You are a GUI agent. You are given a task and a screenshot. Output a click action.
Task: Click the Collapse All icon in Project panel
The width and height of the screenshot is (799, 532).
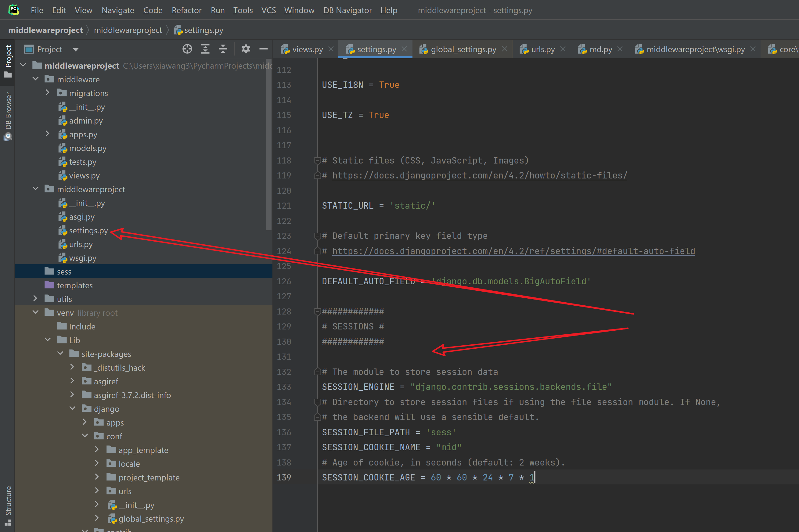223,49
